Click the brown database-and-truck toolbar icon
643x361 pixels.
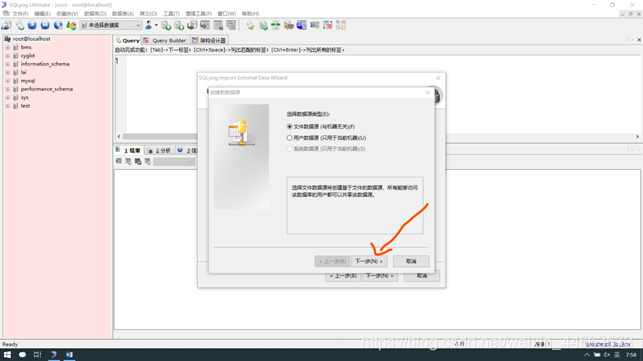[x=289, y=25]
